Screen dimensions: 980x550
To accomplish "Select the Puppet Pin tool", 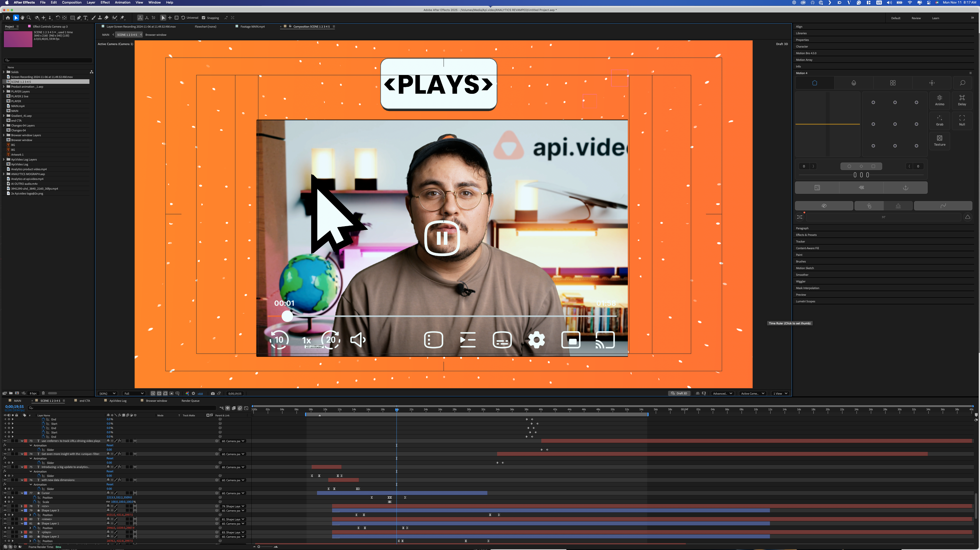I will pos(123,18).
